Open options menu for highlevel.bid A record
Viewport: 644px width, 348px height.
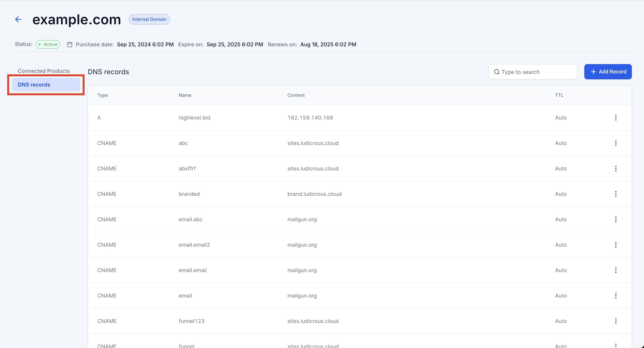click(x=616, y=118)
